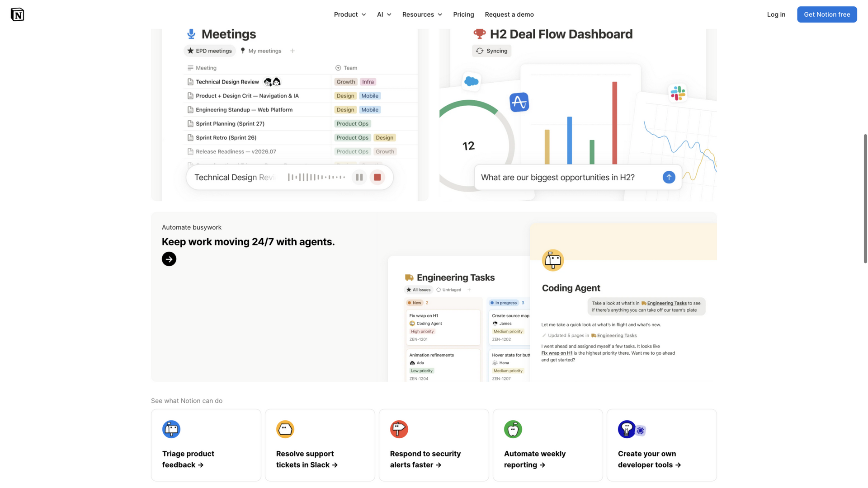Click the blue Amplitude-style app icon
868x488 pixels.
point(519,102)
